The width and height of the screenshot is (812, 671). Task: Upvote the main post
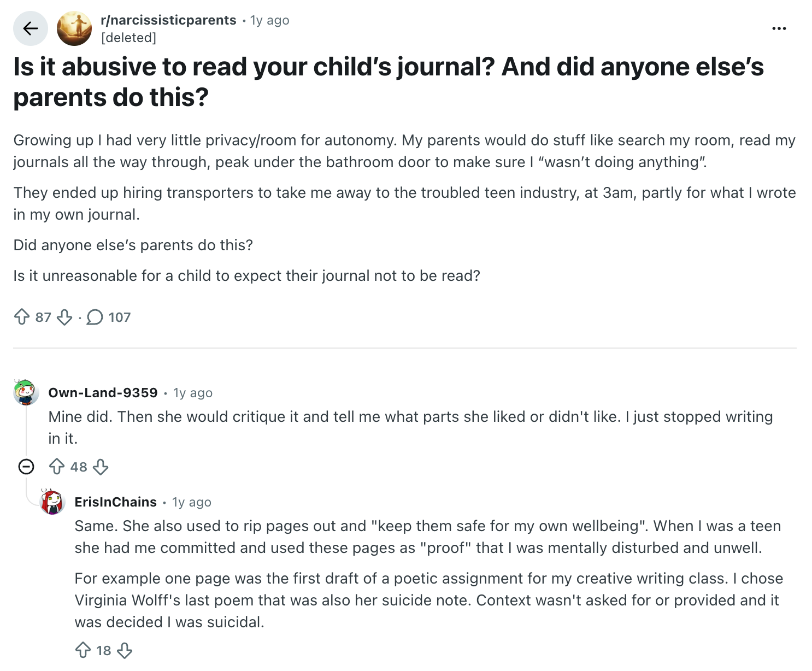pyautogui.click(x=22, y=317)
